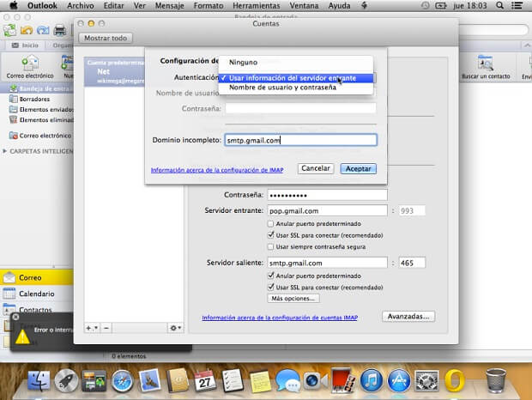Open Ayuda menu in menu bar
Screen dimensions: 532x400
point(339,6)
